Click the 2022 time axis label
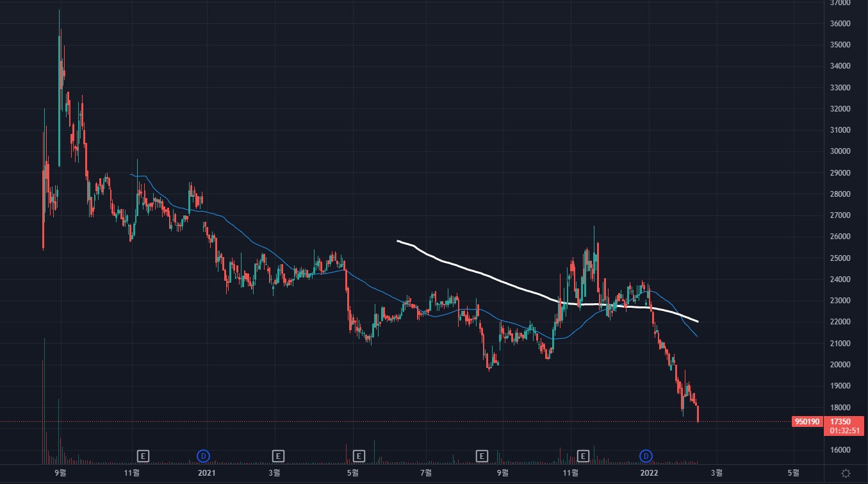The width and height of the screenshot is (868, 484). point(650,473)
